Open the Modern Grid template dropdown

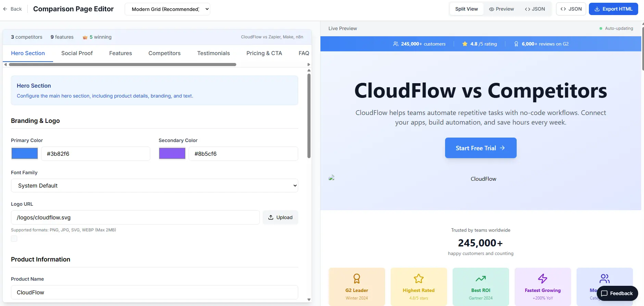coord(167,9)
